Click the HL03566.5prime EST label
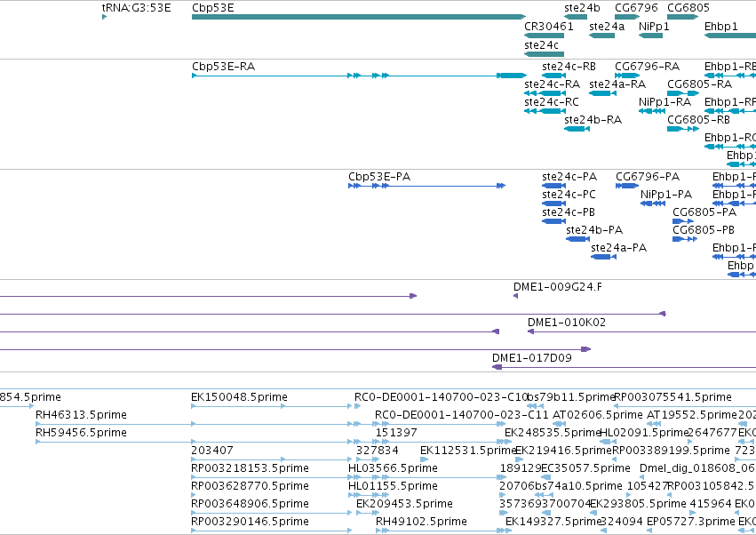This screenshot has height=535, width=756. 393,468
